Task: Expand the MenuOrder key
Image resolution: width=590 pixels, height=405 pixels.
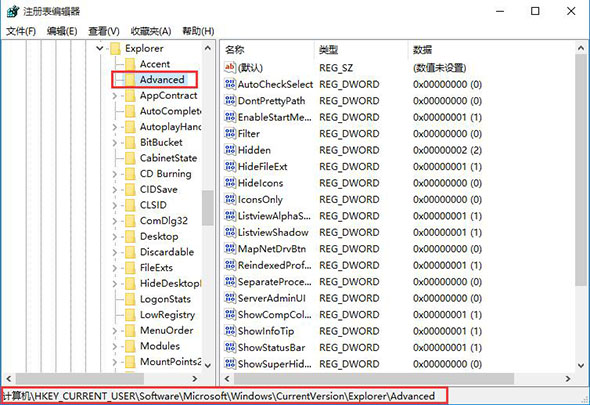Action: 115,330
